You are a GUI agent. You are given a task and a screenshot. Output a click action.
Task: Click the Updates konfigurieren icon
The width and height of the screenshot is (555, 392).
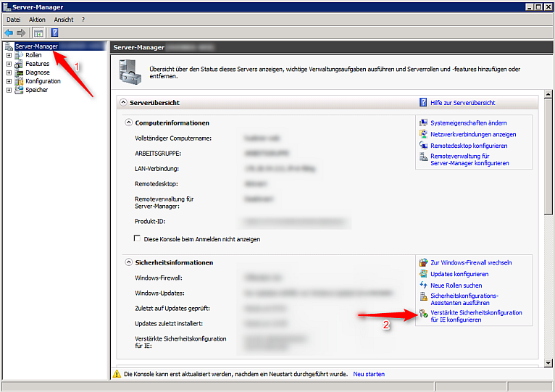pos(423,274)
